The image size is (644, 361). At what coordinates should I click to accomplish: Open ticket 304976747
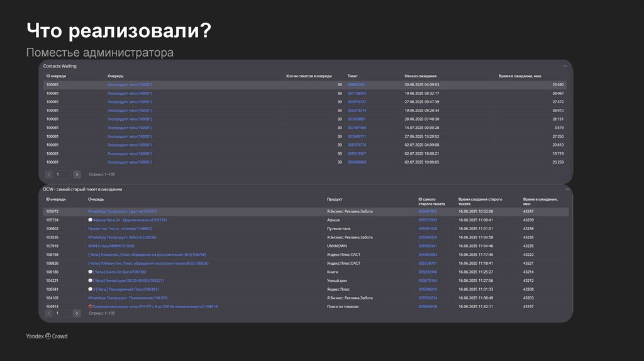coord(357,102)
